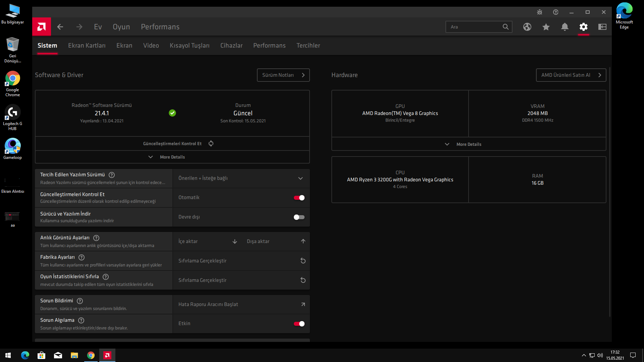Screen dimensions: 644x362
Task: Turn off Sorun Algılama toggle
Action: pos(299,324)
